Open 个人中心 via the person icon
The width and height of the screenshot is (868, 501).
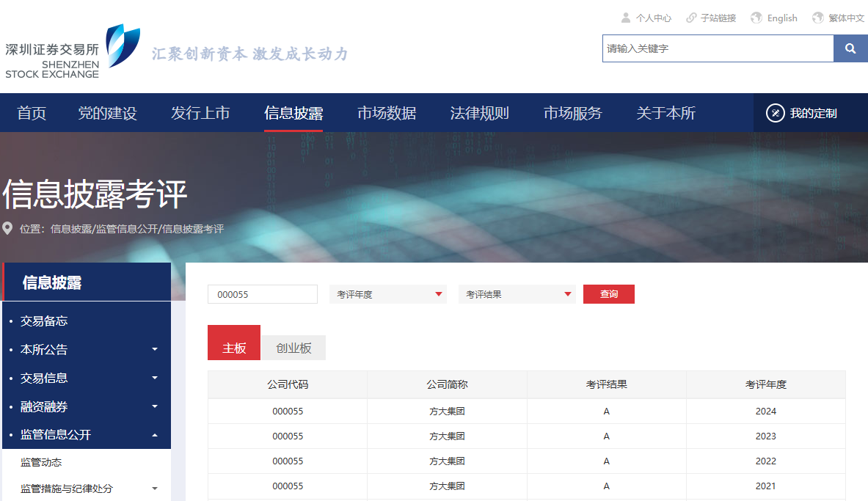(x=626, y=17)
